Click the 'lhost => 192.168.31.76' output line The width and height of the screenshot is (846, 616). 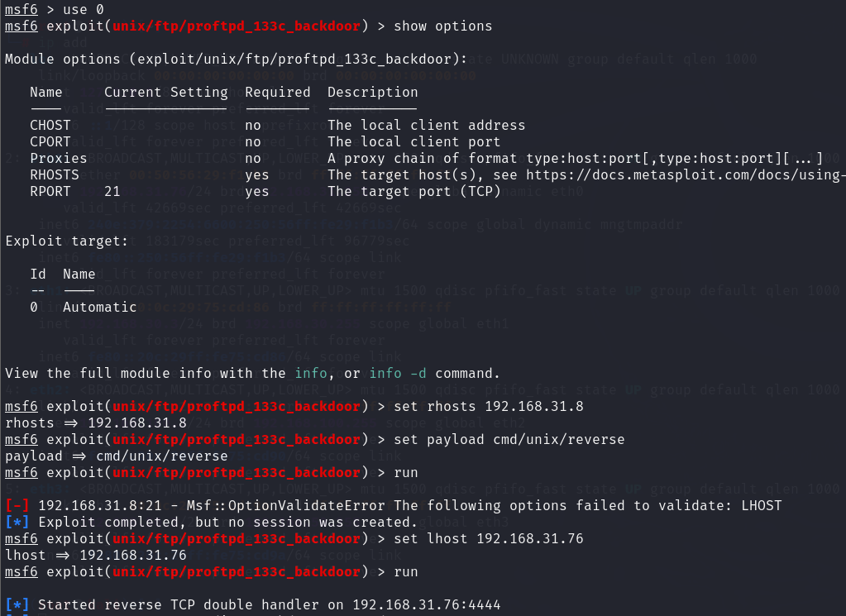(x=95, y=556)
